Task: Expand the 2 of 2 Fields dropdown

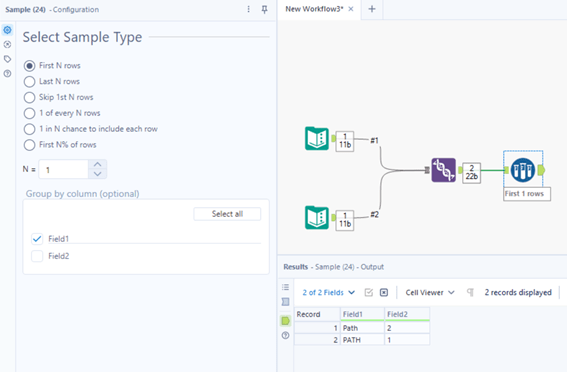Action: click(329, 292)
